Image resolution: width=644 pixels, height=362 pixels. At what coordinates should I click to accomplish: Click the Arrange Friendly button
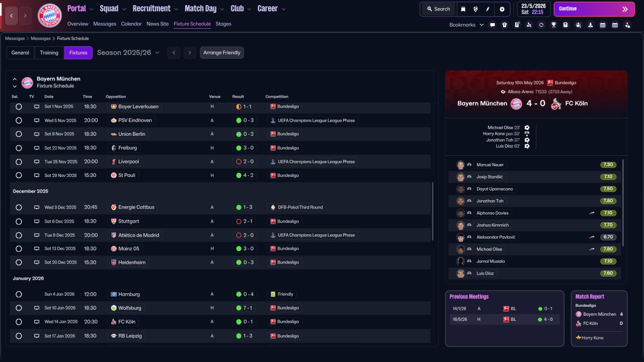click(222, 53)
